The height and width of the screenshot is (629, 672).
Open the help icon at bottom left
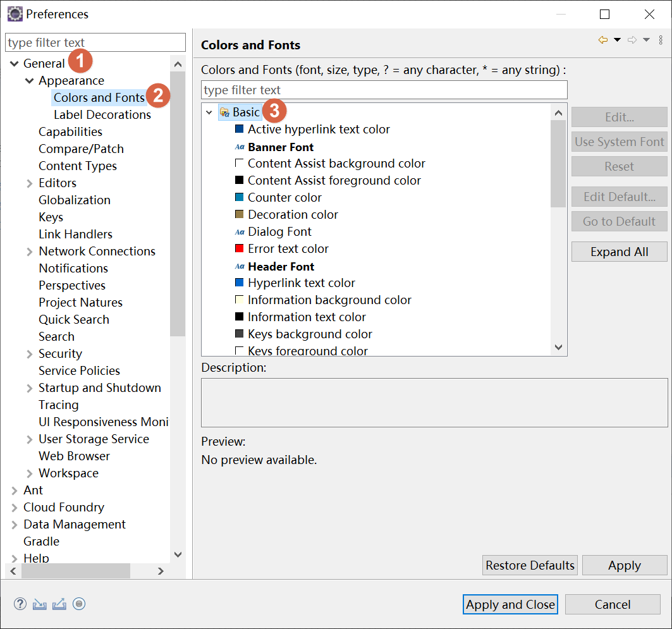point(20,604)
